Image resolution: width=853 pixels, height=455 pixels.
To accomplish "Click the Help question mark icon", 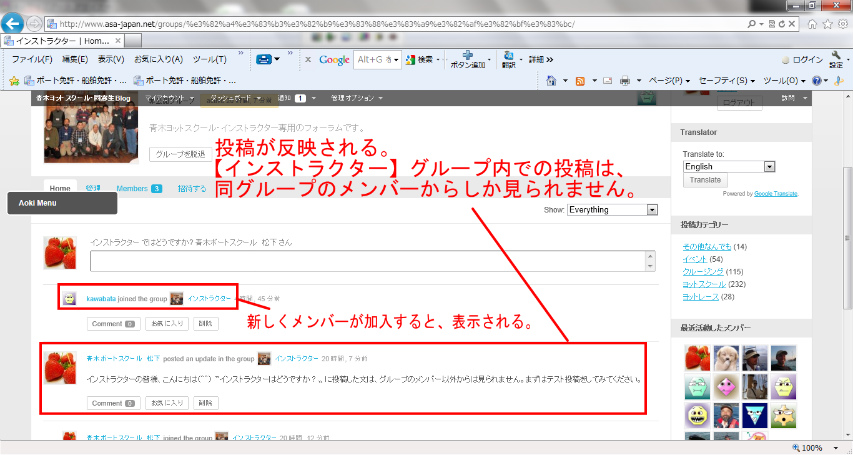I will pyautogui.click(x=817, y=81).
